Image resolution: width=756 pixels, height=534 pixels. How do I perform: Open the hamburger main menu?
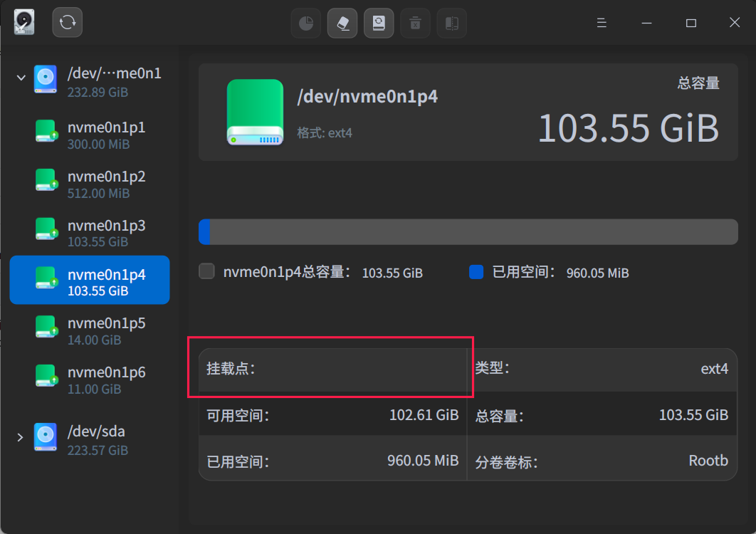pos(602,22)
